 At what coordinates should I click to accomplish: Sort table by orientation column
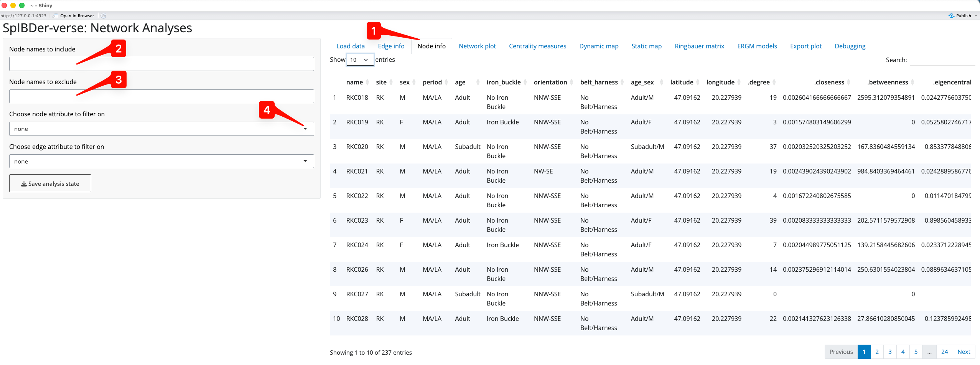coord(553,82)
